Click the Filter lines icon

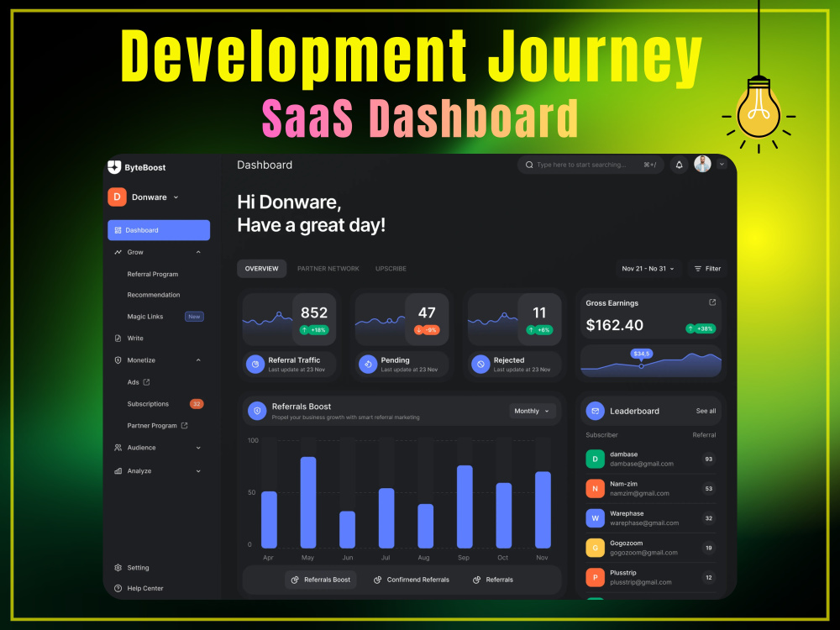point(698,269)
